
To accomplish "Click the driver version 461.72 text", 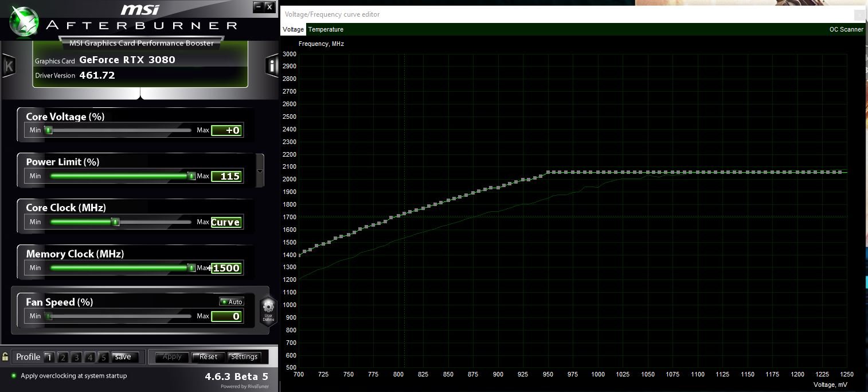I will pos(97,75).
